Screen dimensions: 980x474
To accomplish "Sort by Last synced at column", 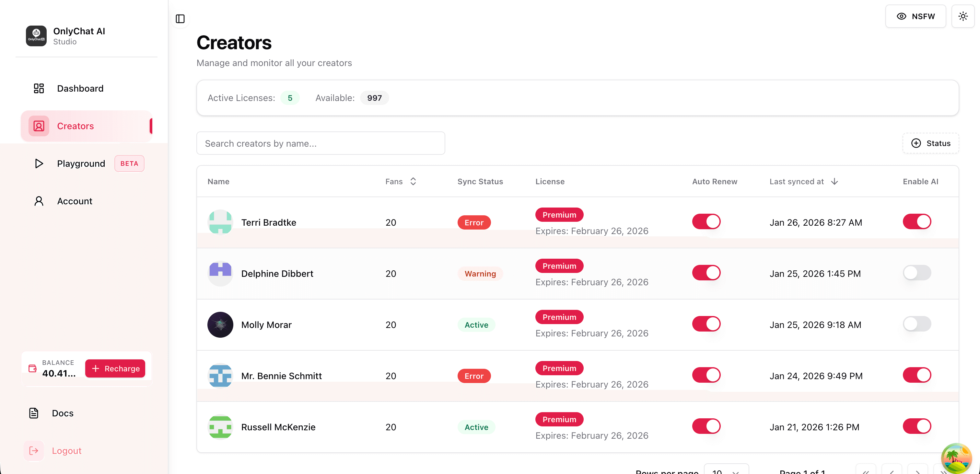I will (x=804, y=181).
